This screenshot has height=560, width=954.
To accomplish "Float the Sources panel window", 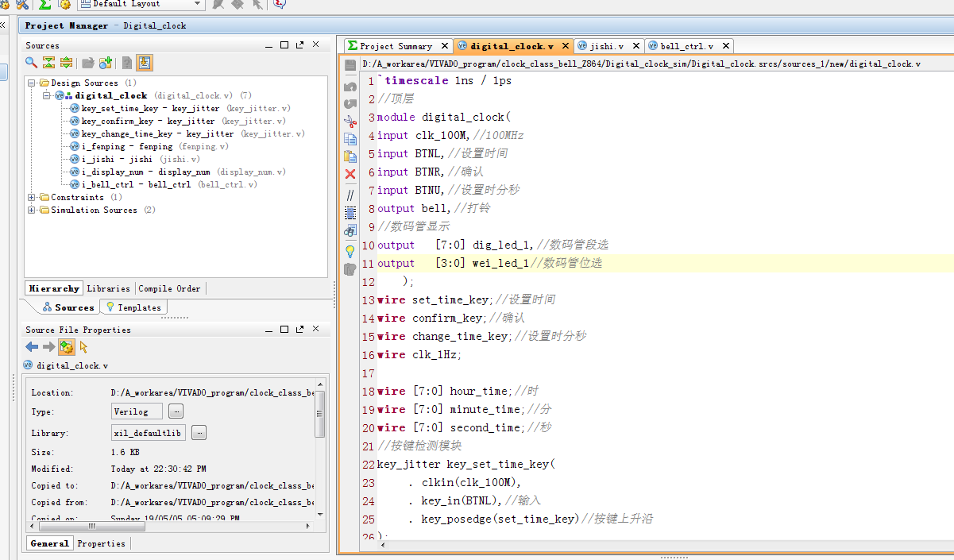I will click(x=299, y=45).
